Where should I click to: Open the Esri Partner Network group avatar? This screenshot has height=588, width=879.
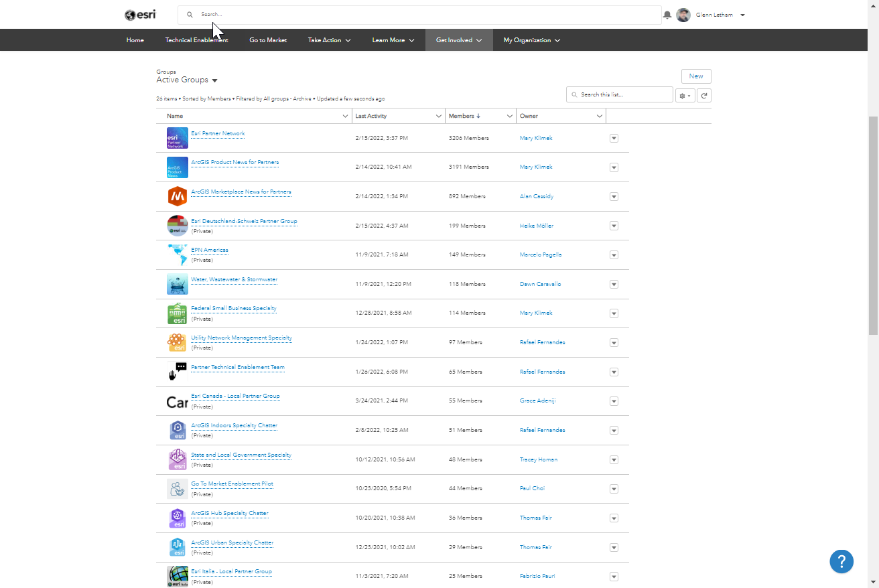coord(176,138)
